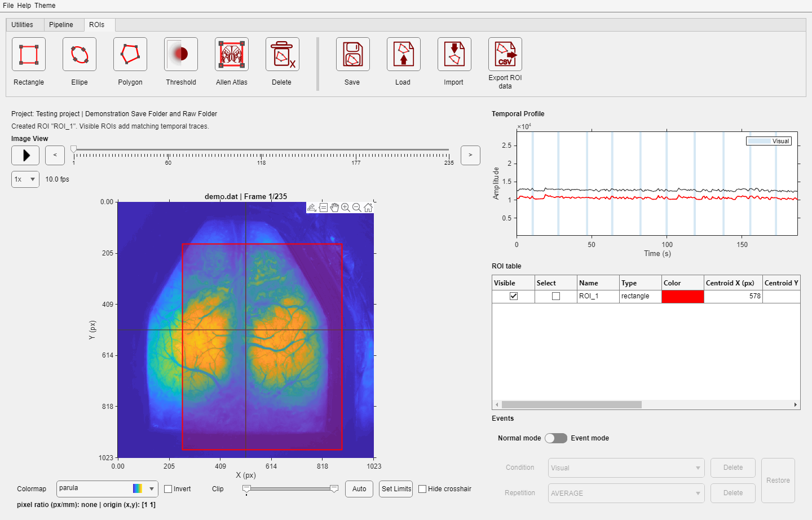Tick the Select checkbox for ROI_1

[x=556, y=296]
